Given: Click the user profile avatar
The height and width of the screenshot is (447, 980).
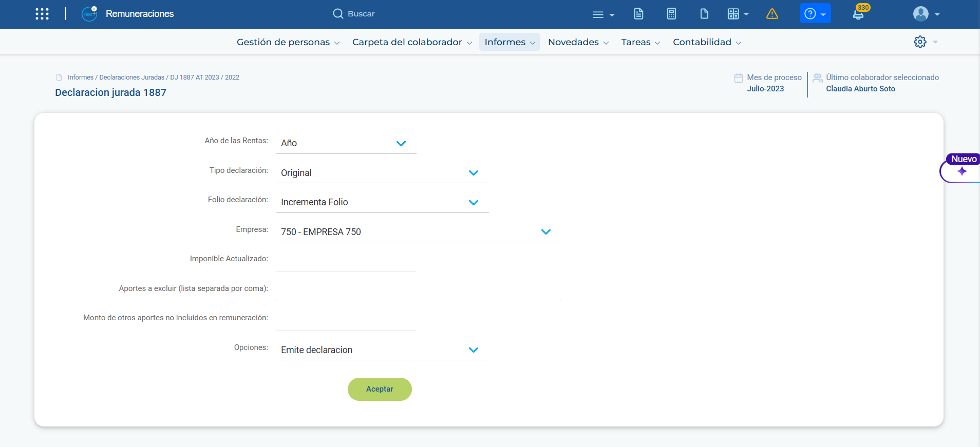Looking at the screenshot, I should [921, 14].
